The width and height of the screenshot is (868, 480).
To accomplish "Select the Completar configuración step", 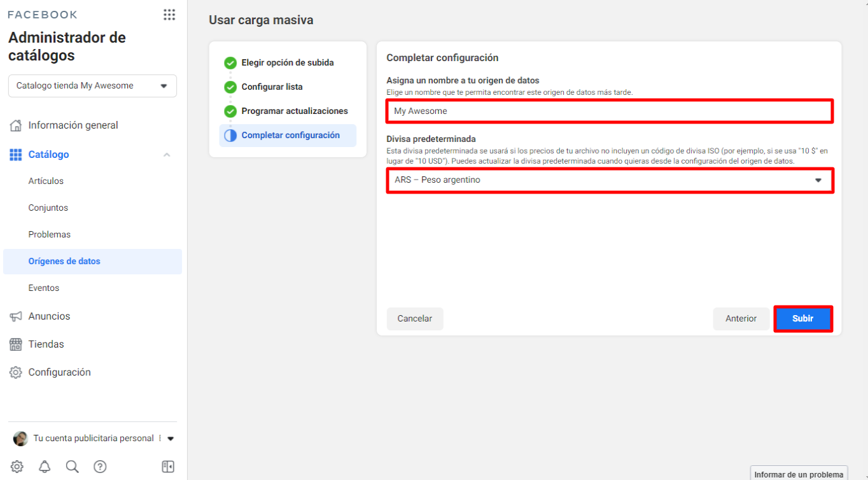I will (x=288, y=136).
